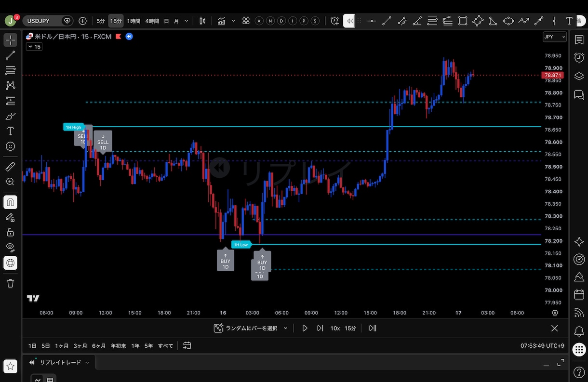Select the ruler measure tool

point(10,167)
